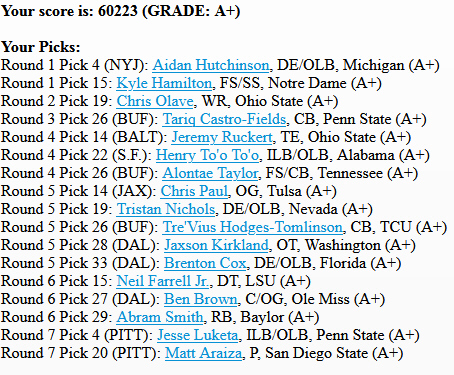Viewport: 454px width, 375px height.
Task: Select the Tristan Nichols link
Action: [x=166, y=209]
